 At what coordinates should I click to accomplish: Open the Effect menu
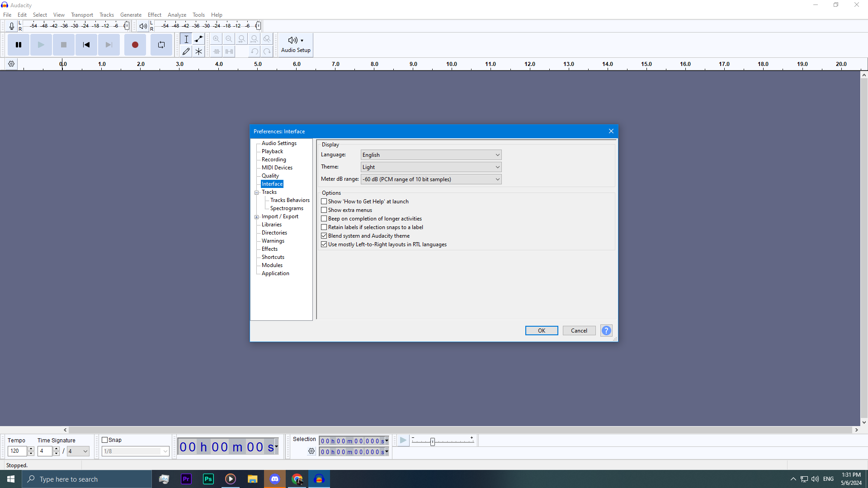(154, 15)
